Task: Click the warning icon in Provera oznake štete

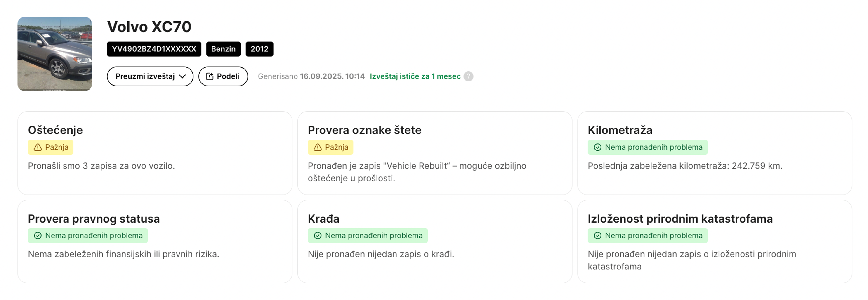Action: 318,147
